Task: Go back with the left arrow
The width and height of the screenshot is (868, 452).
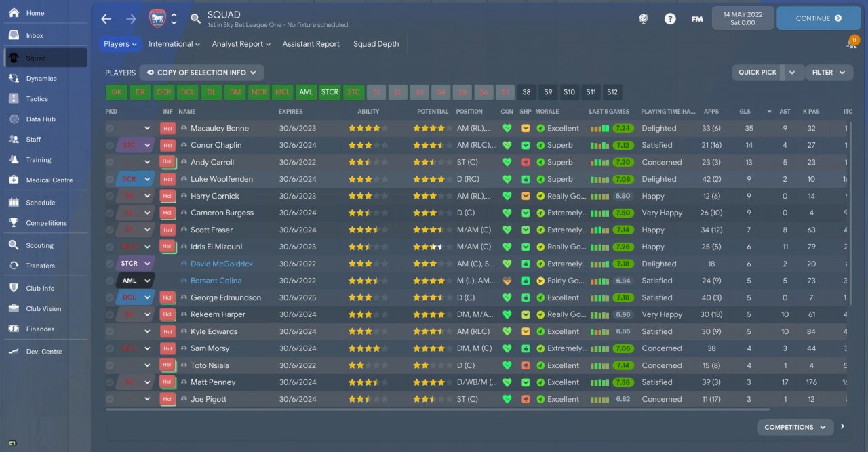Action: [106, 19]
